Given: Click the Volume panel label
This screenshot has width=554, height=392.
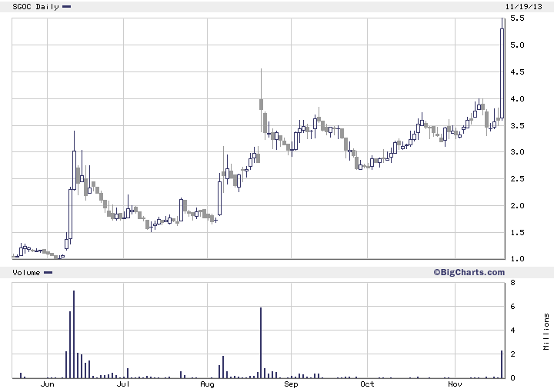Looking at the screenshot, I should [x=26, y=272].
